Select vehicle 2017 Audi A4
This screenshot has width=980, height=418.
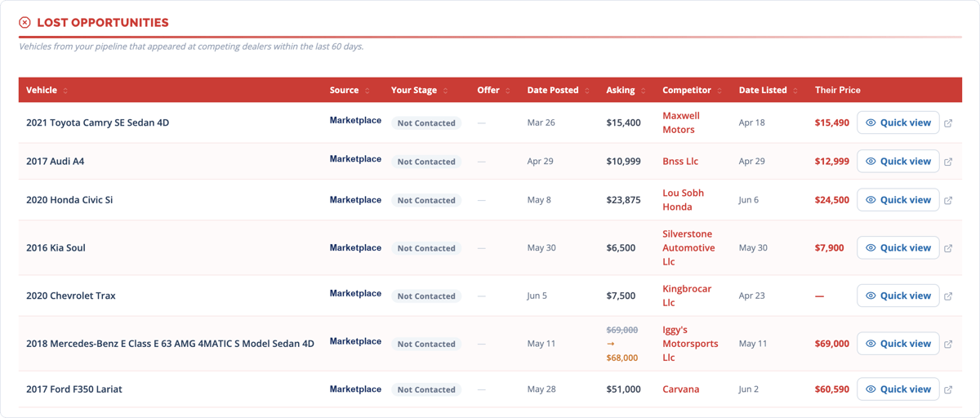tap(55, 161)
